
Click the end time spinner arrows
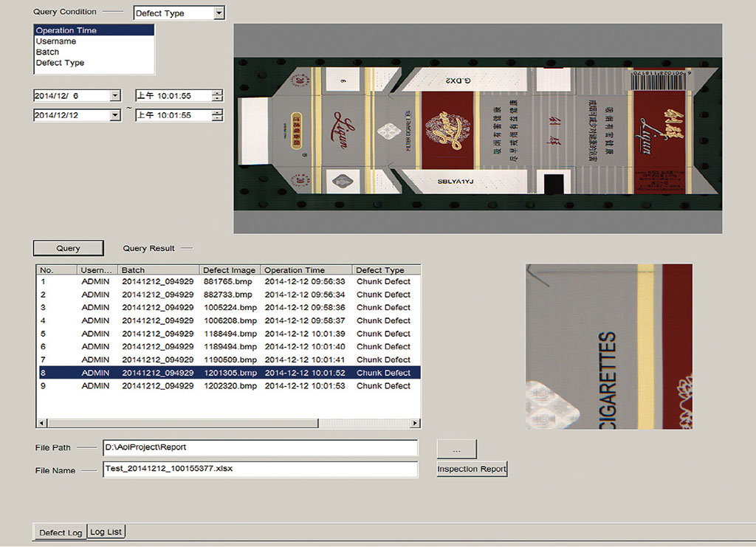point(217,115)
